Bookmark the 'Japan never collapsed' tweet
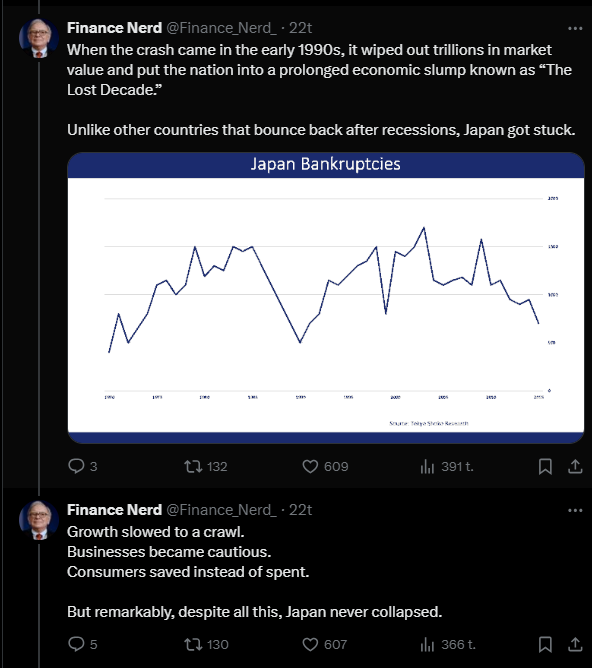The image size is (592, 668). pyautogui.click(x=545, y=644)
